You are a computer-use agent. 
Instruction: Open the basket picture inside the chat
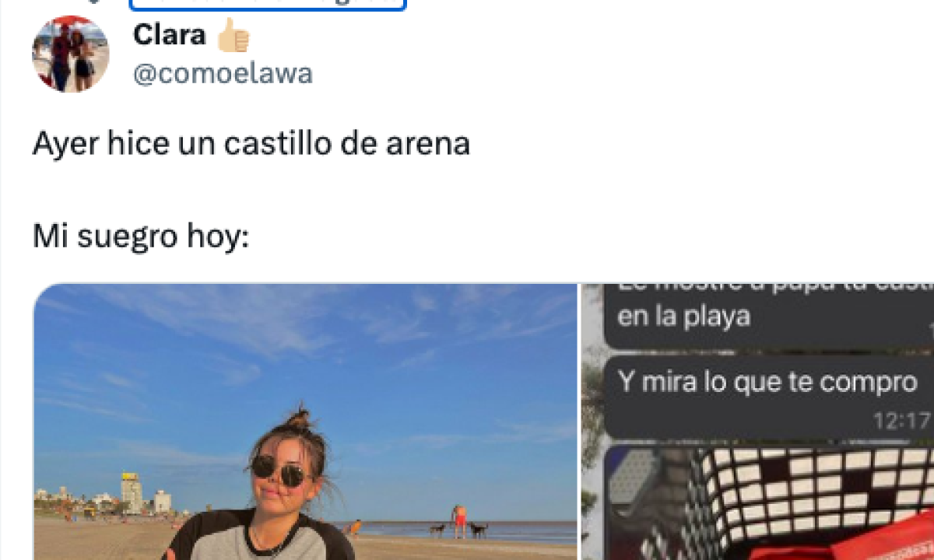[769, 503]
